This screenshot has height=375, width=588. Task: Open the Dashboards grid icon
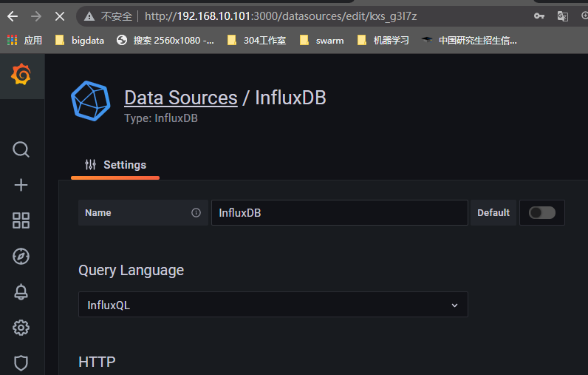click(x=21, y=220)
